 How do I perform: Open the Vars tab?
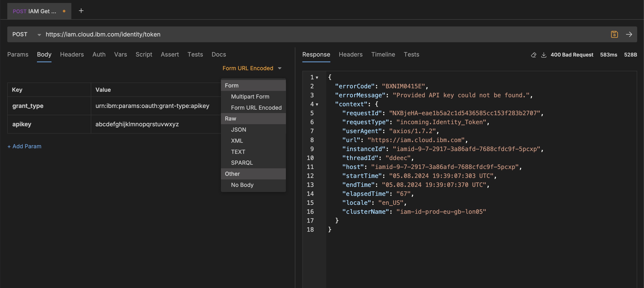coord(121,54)
